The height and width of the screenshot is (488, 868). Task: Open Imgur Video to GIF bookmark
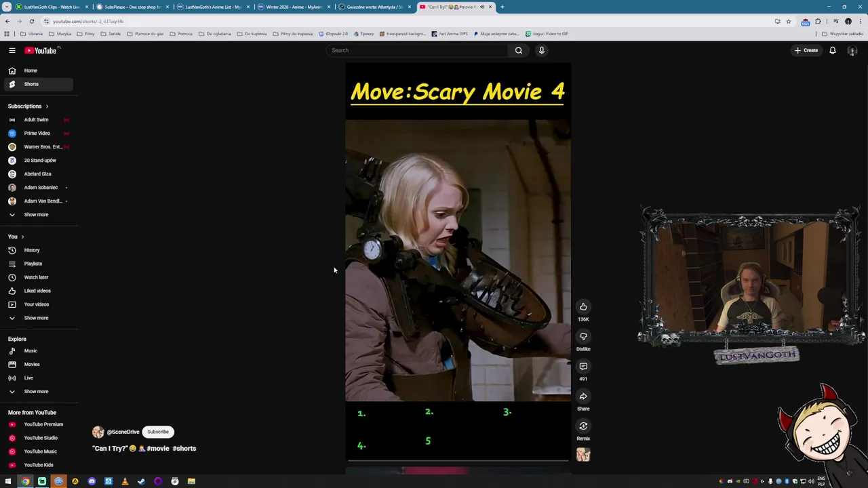click(x=547, y=34)
